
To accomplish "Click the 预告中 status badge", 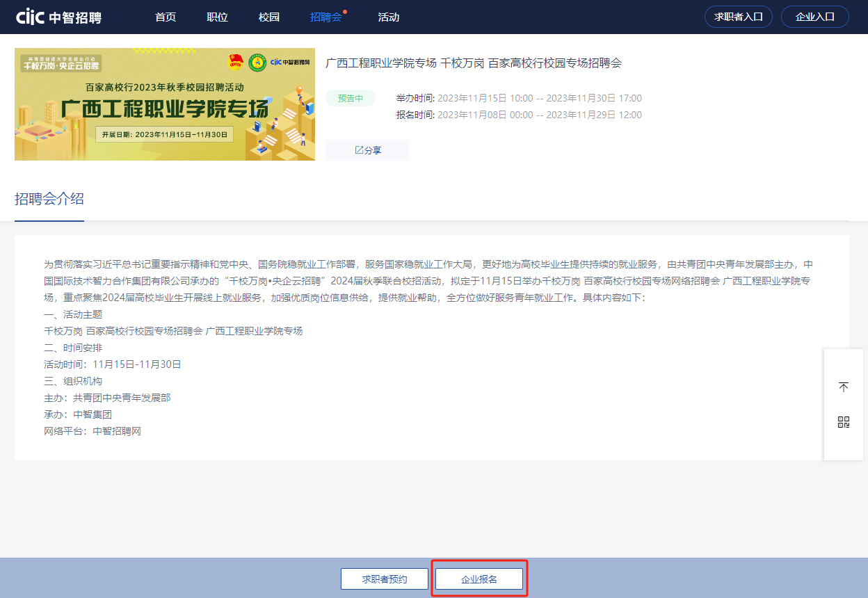I will tap(351, 98).
